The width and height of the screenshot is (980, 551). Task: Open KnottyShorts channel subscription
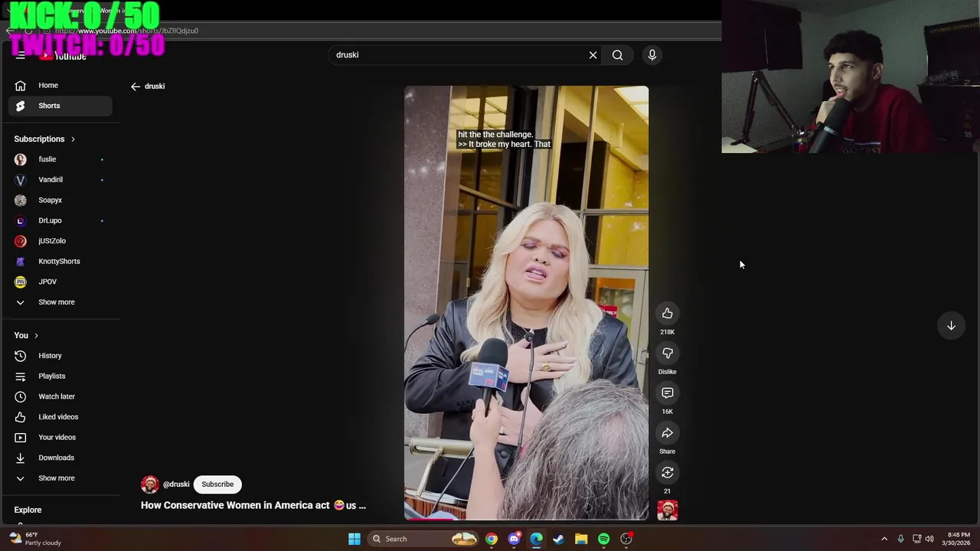[x=60, y=261]
